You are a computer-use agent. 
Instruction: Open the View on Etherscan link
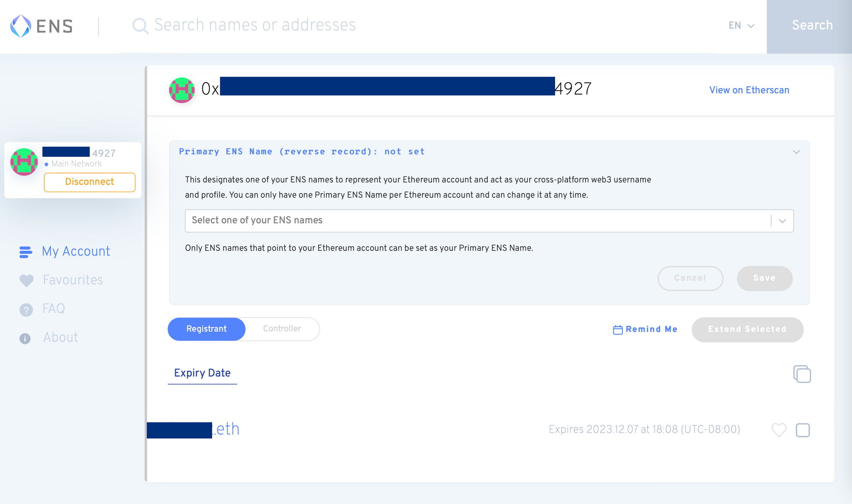pyautogui.click(x=749, y=90)
